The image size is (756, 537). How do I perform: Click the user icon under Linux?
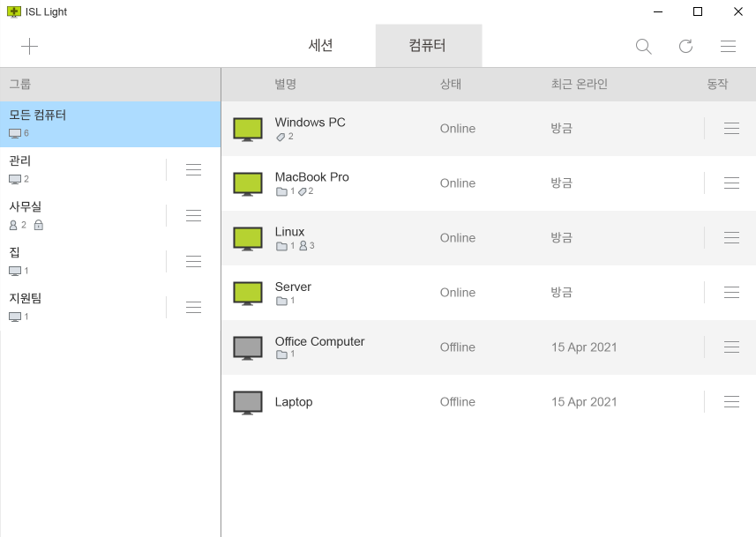click(x=303, y=246)
